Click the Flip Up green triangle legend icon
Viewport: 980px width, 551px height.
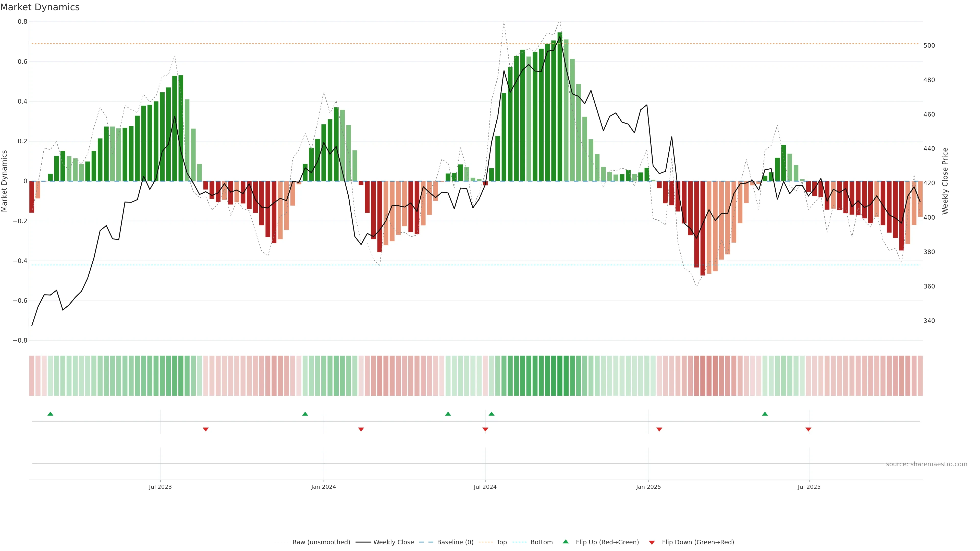565,542
